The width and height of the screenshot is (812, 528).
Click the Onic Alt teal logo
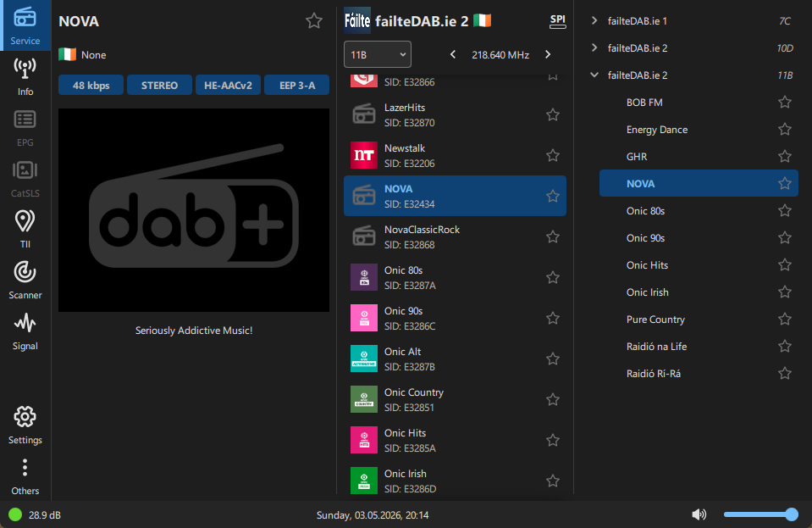tap(363, 358)
